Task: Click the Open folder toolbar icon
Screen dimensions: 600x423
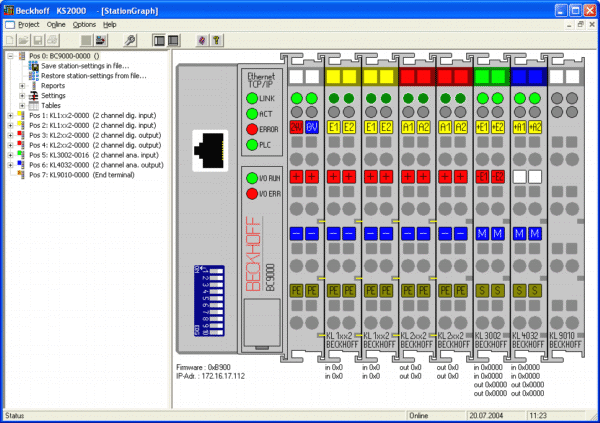Action: [24, 40]
